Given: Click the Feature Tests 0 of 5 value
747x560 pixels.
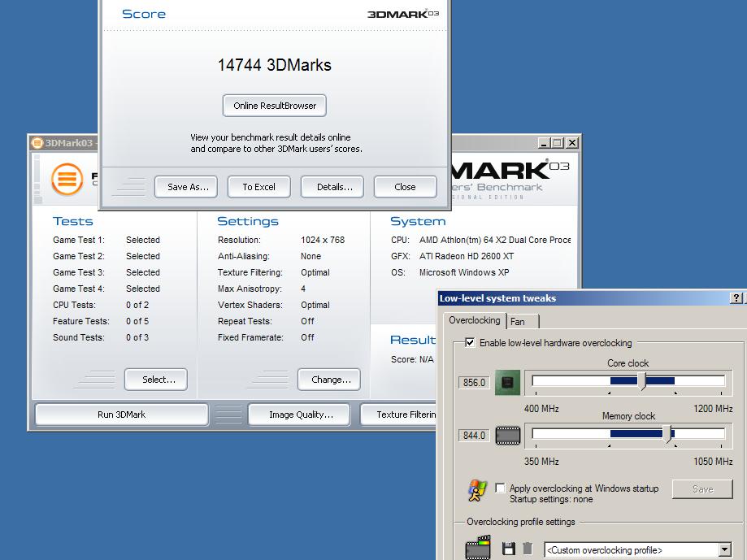Looking at the screenshot, I should coord(137,321).
